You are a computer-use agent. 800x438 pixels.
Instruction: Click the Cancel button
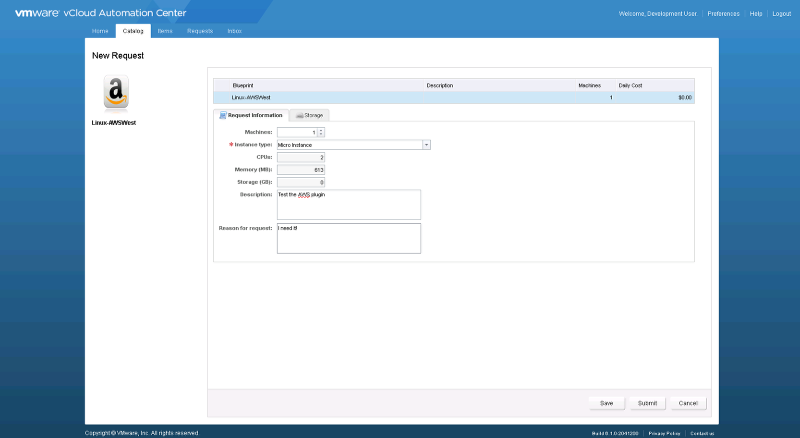tap(688, 403)
